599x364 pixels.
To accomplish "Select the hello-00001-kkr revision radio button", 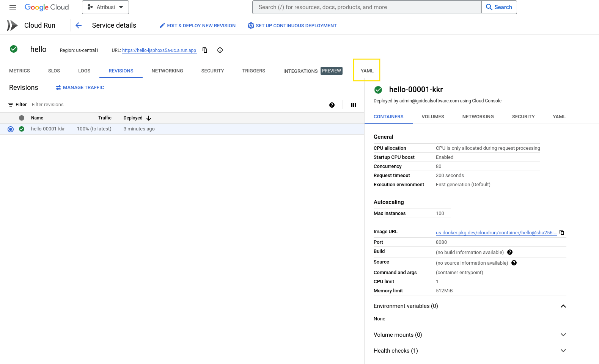I will click(11, 129).
